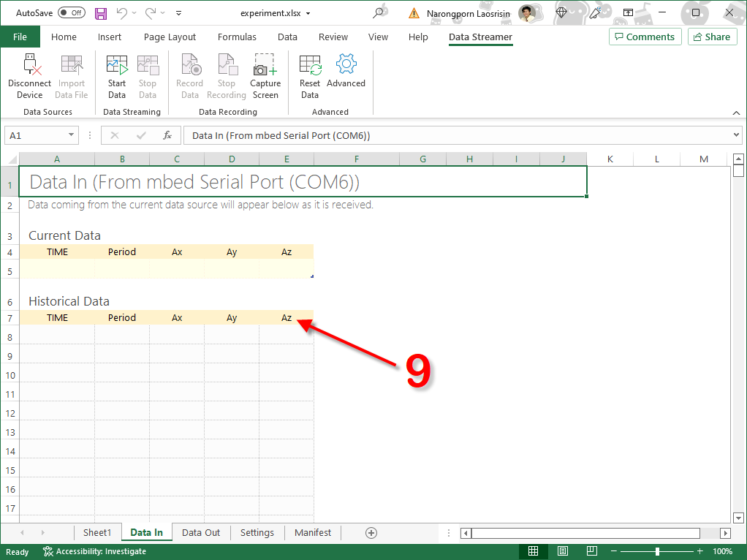
Task: Switch to the Data Out worksheet tab
Action: pos(200,532)
